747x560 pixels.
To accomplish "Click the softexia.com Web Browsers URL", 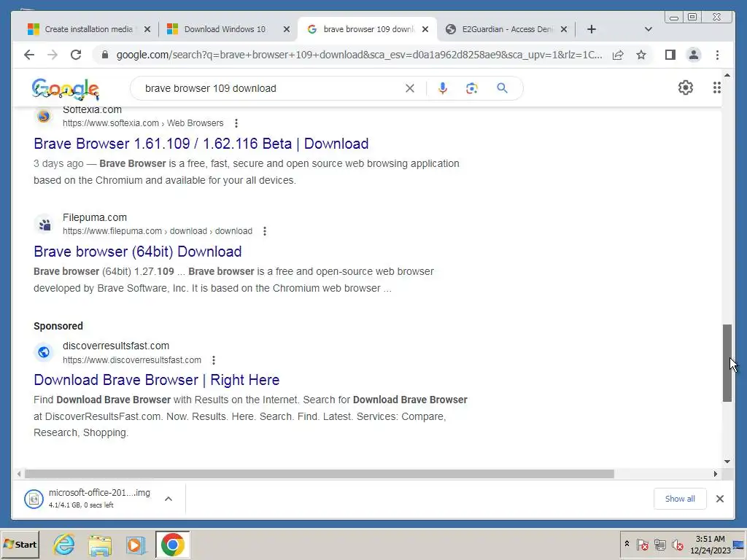I will point(143,123).
